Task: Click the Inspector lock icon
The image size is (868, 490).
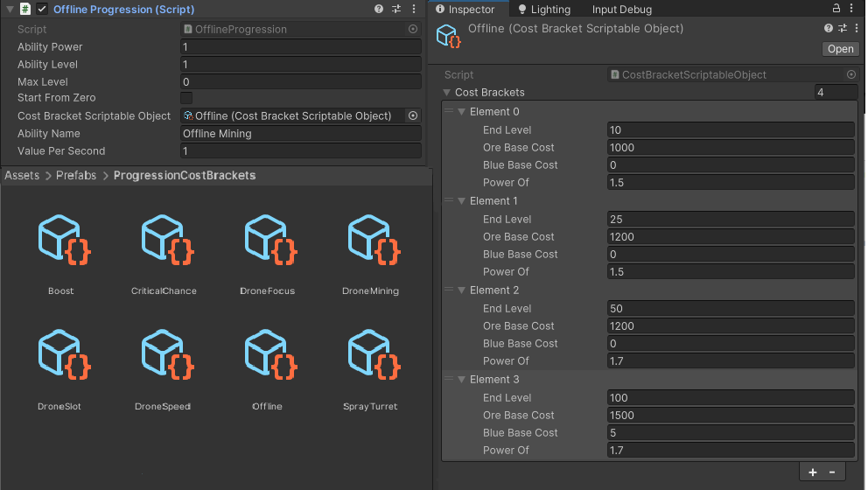Action: (x=836, y=8)
